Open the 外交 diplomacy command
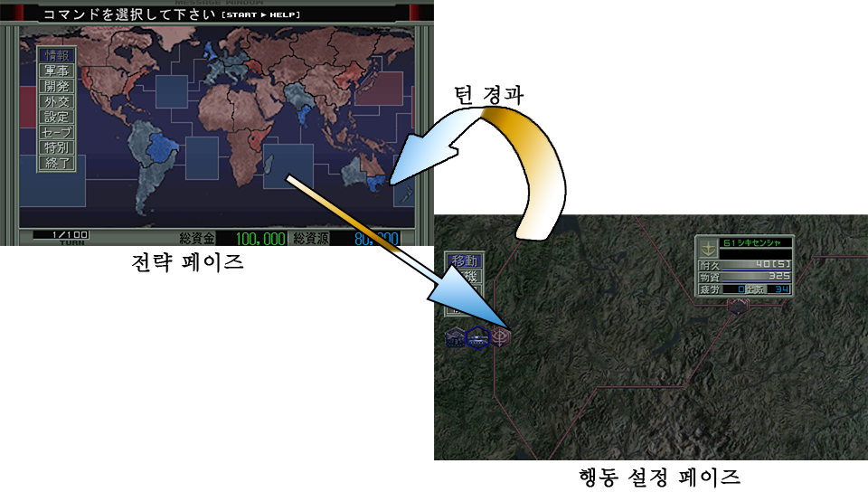The height and width of the screenshot is (492, 868). click(57, 102)
